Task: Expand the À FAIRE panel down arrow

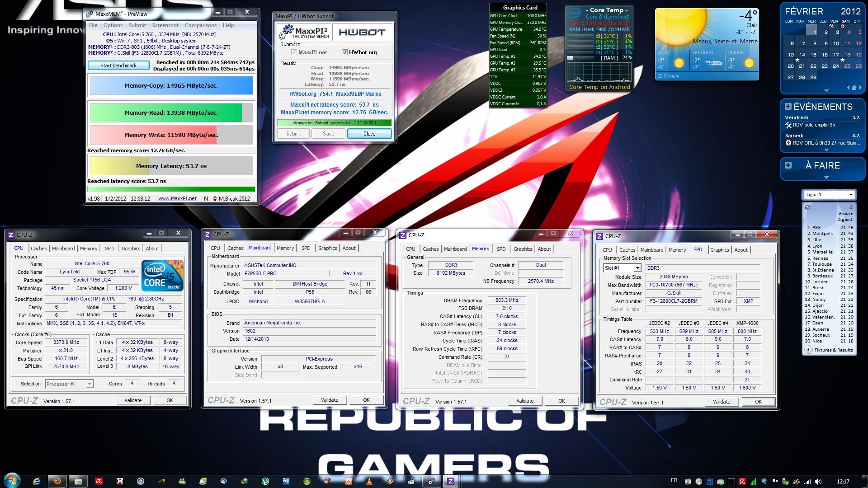Action: tap(826, 178)
